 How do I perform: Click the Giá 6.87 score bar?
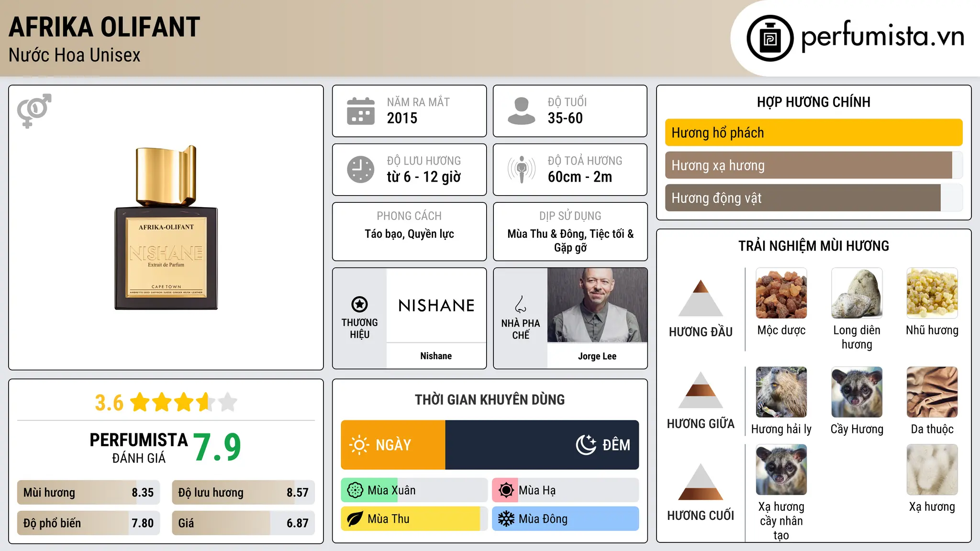[244, 523]
